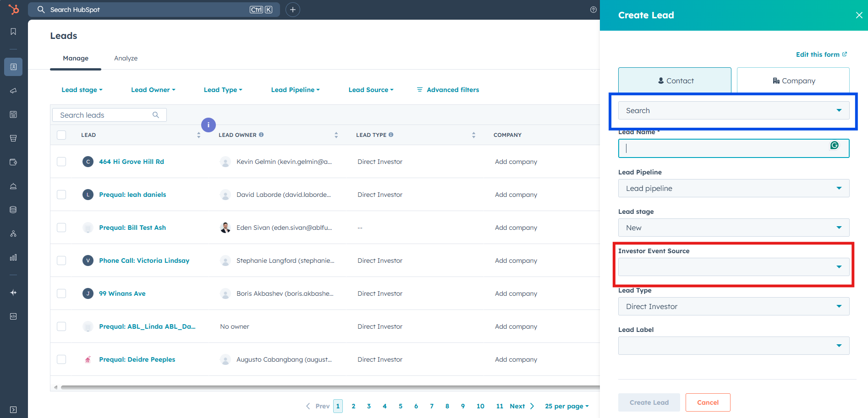Select the Company tab in Create Lead
The width and height of the screenshot is (868, 418).
click(793, 81)
